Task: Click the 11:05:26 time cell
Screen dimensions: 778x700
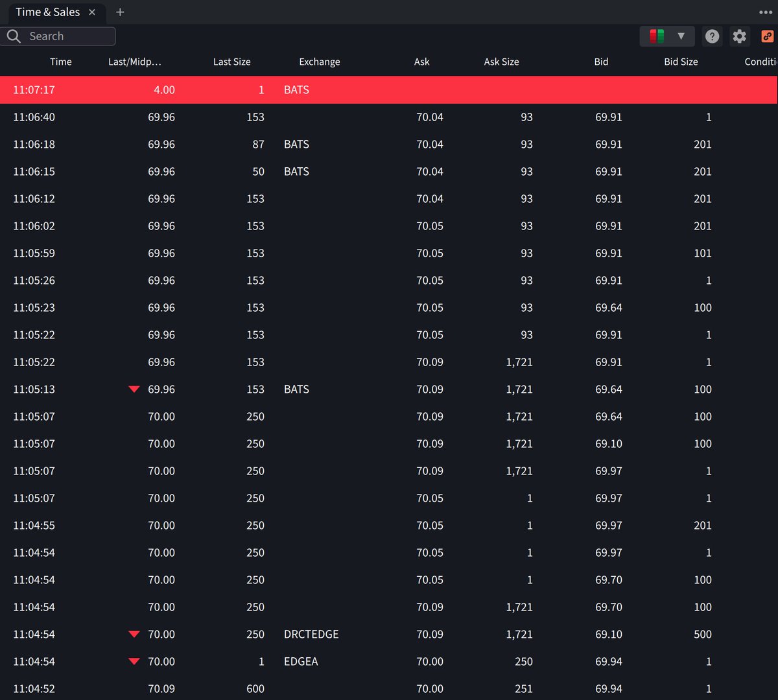Action: point(34,281)
